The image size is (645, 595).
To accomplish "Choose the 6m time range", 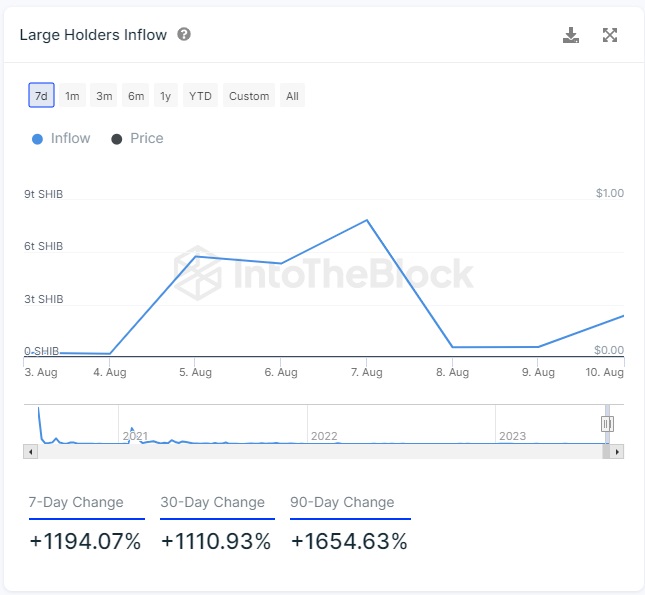I will click(136, 95).
